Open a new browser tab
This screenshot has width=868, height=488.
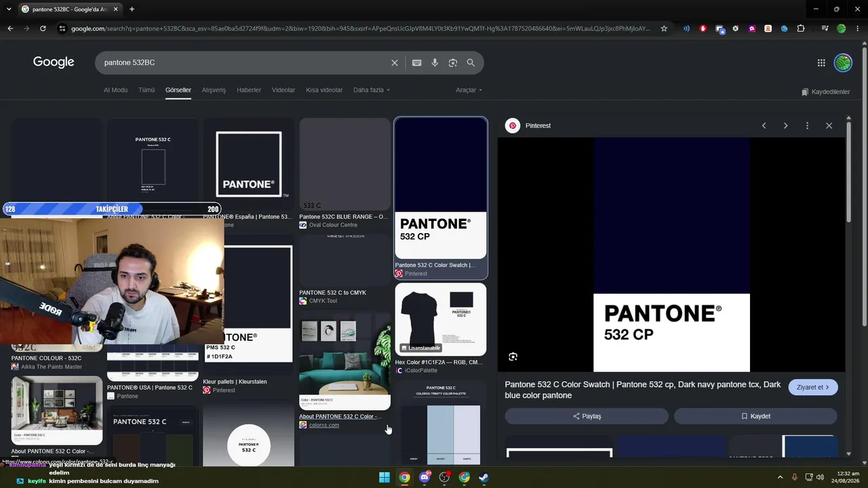click(132, 9)
